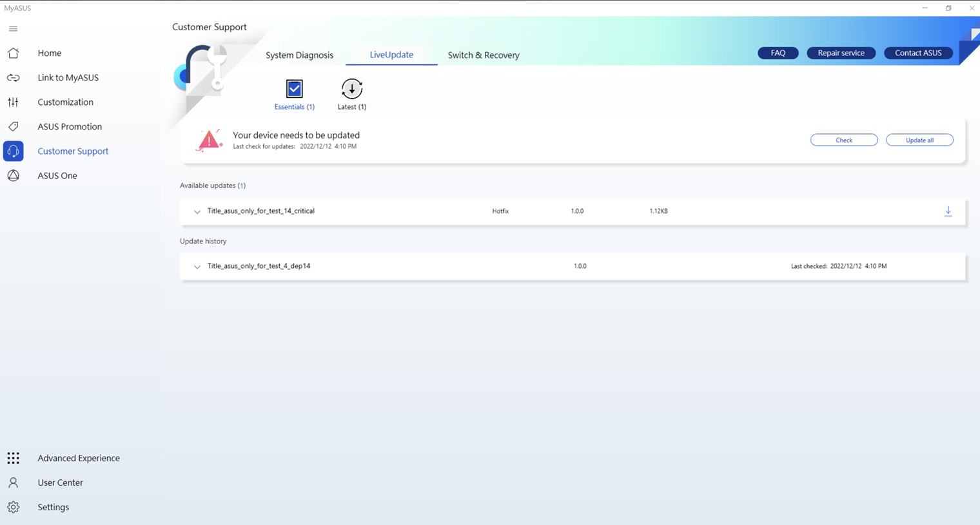Click the history entry Title_asus_only_for_test_4_dep14
This screenshot has width=980, height=525.
pos(259,265)
